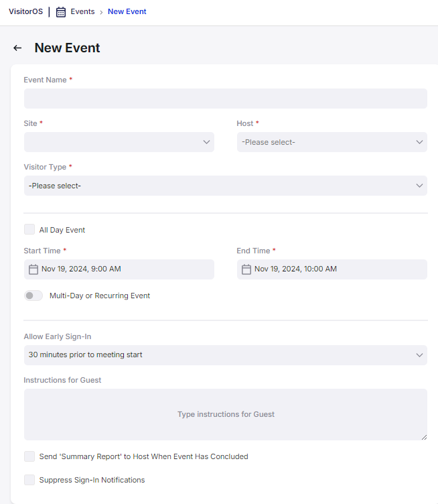
Task: Click the breadcrumb chevron separator after Events
Action: click(x=101, y=12)
